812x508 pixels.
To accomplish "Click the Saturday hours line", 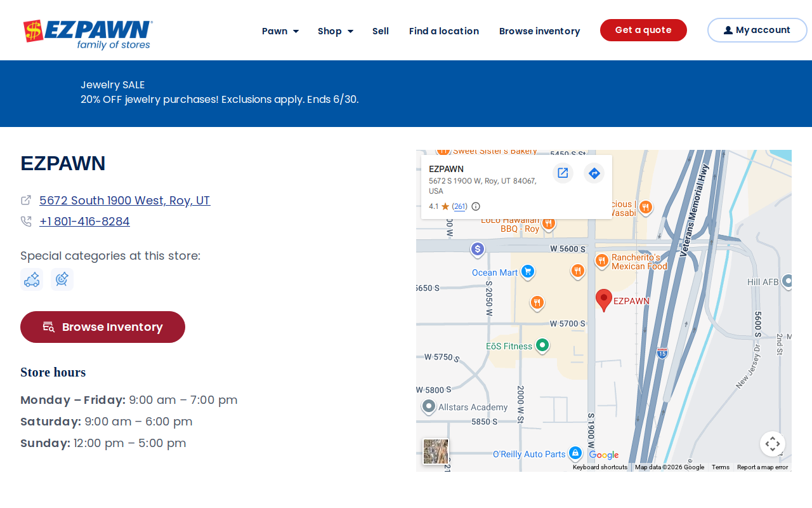I will 107,422.
